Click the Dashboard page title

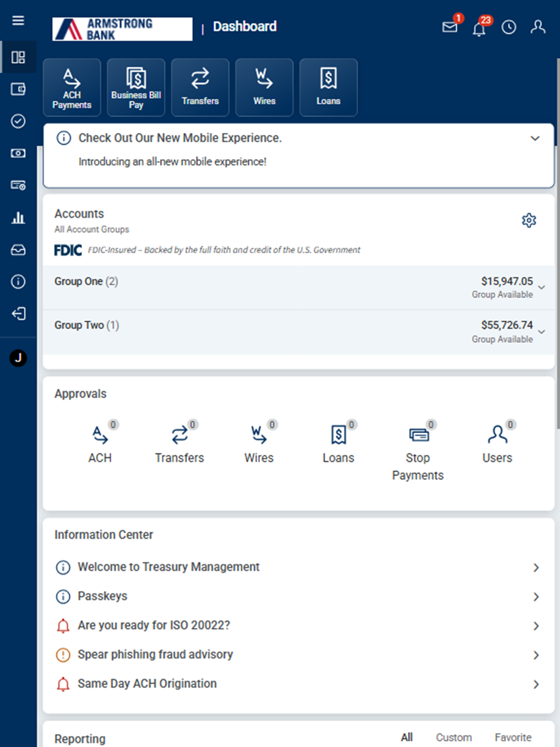pos(245,26)
